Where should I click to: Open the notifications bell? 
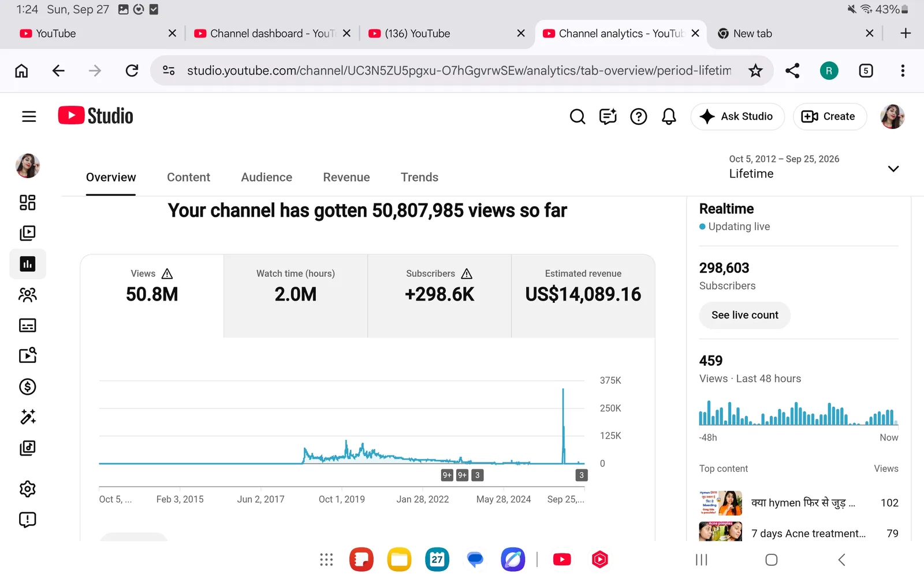point(669,117)
